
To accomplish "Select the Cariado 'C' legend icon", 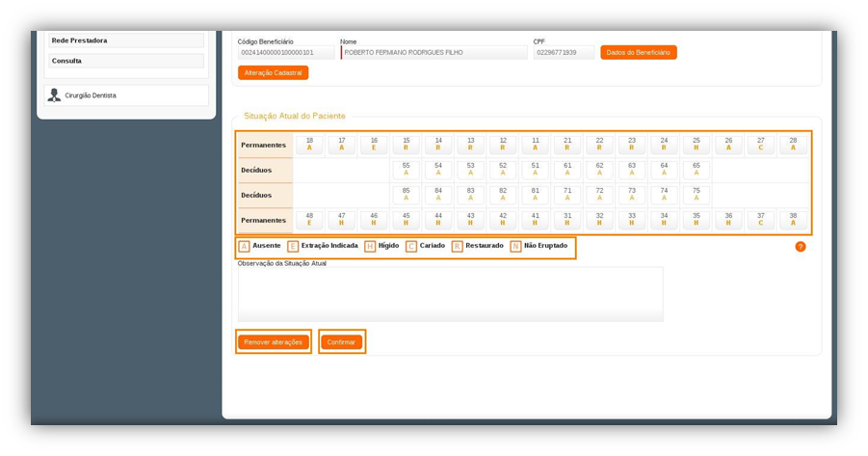I will click(411, 247).
